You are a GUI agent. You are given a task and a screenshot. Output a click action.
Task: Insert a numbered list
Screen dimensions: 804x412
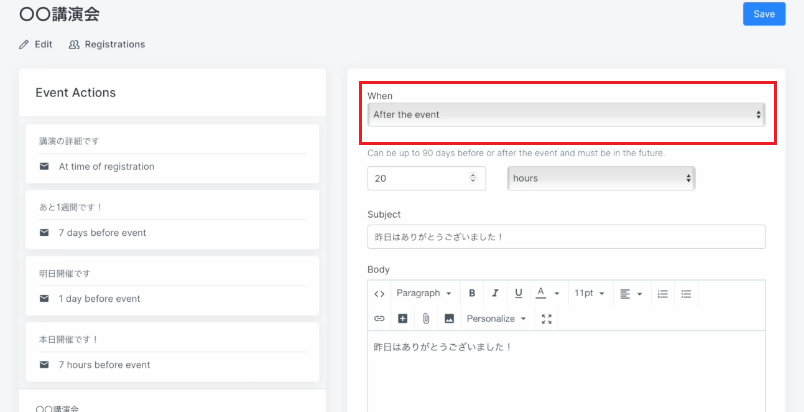point(663,294)
